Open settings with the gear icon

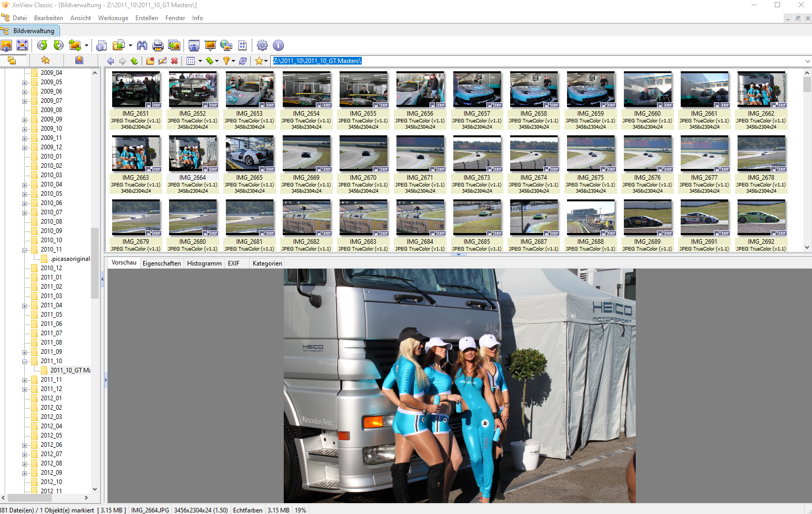tap(263, 45)
